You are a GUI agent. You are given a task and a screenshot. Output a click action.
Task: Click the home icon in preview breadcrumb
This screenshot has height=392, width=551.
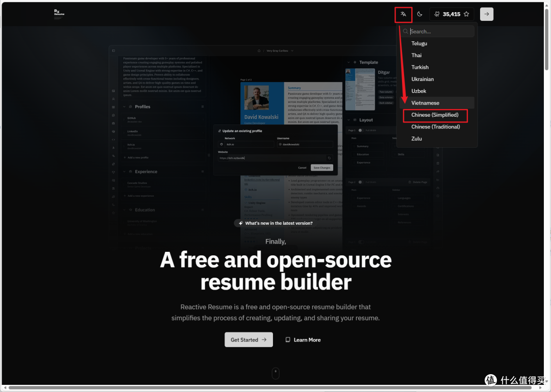[259, 50]
